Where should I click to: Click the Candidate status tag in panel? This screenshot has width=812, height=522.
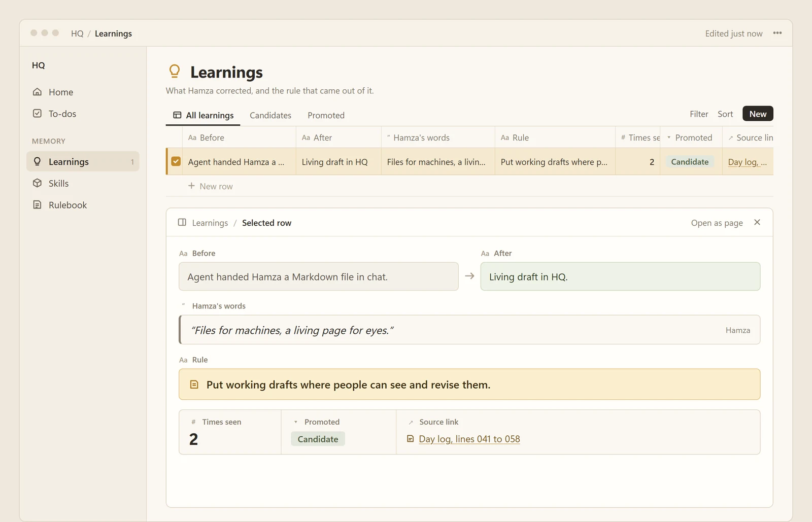tap(318, 439)
